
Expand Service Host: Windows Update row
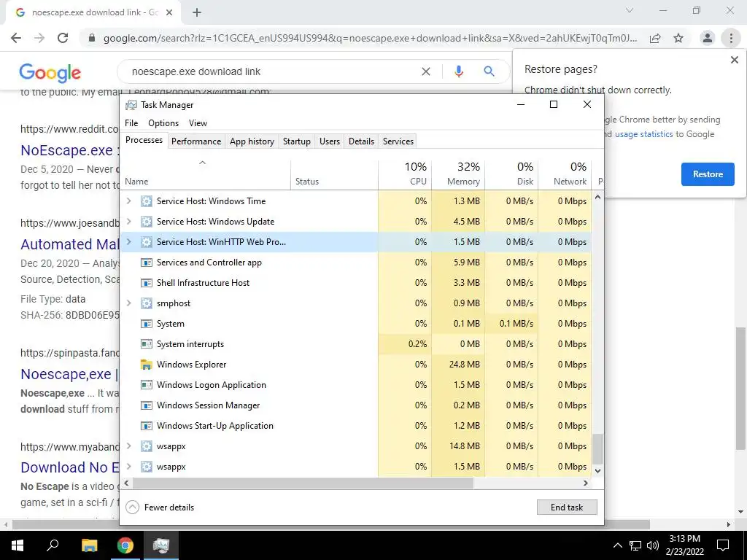128,222
